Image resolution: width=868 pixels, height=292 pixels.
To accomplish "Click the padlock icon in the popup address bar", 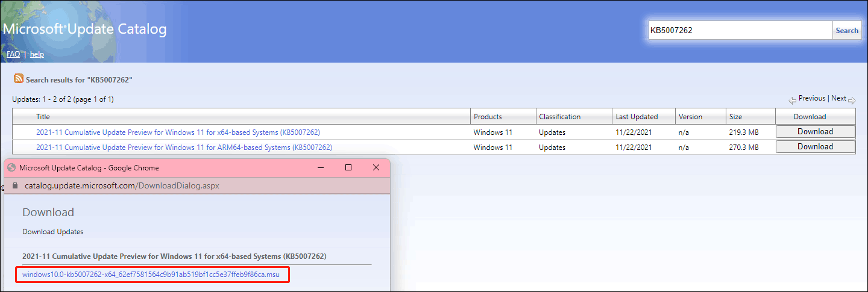I will click(16, 185).
